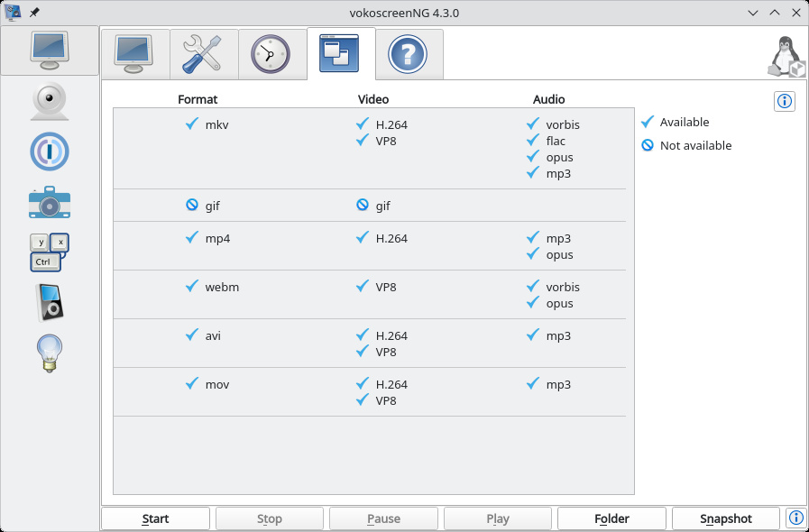Click the light bulb sidebar icon
The height and width of the screenshot is (532, 809).
pyautogui.click(x=50, y=353)
